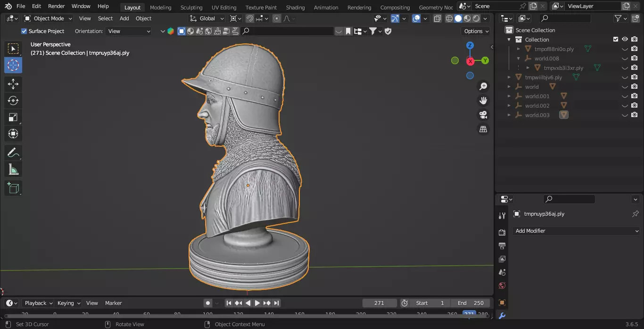This screenshot has width=644, height=329.
Task: Open the viewport Select menu
Action: tap(105, 18)
